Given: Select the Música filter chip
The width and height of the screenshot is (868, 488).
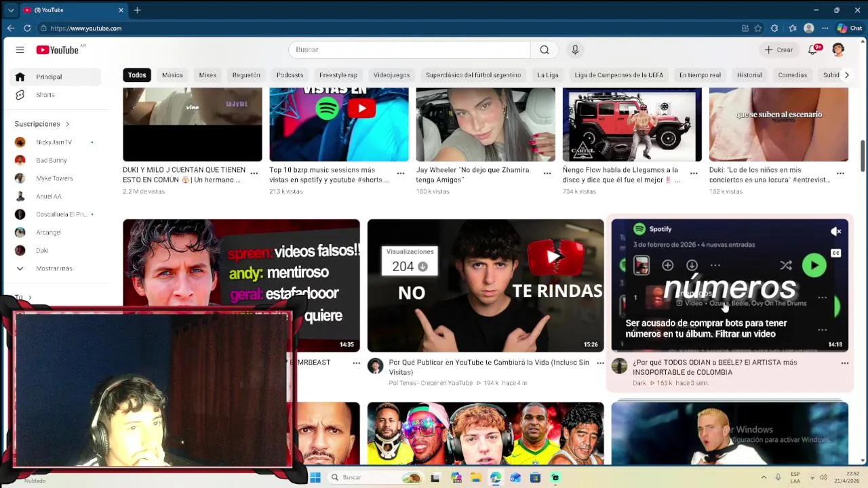Looking at the screenshot, I should pyautogui.click(x=172, y=75).
